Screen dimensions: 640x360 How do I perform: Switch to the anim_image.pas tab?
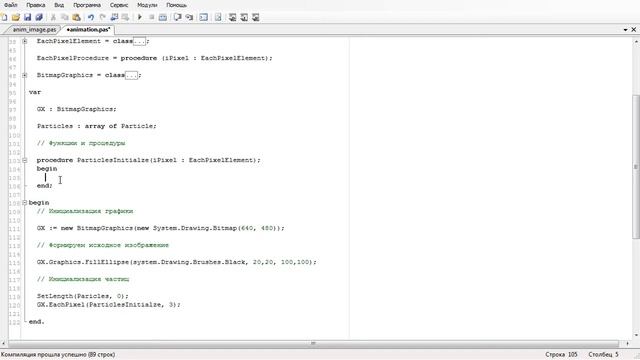pyautogui.click(x=33, y=29)
